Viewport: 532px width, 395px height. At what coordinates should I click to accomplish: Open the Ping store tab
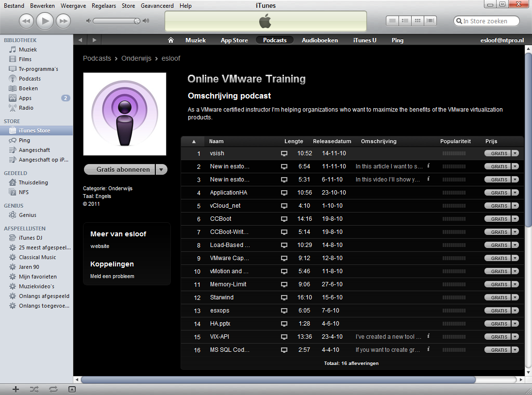pos(398,40)
